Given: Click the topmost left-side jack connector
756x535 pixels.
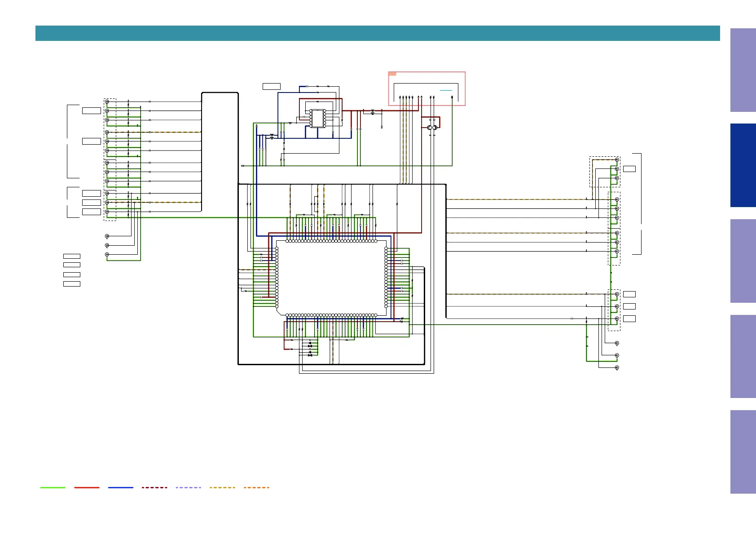Looking at the screenshot, I should point(107,102).
